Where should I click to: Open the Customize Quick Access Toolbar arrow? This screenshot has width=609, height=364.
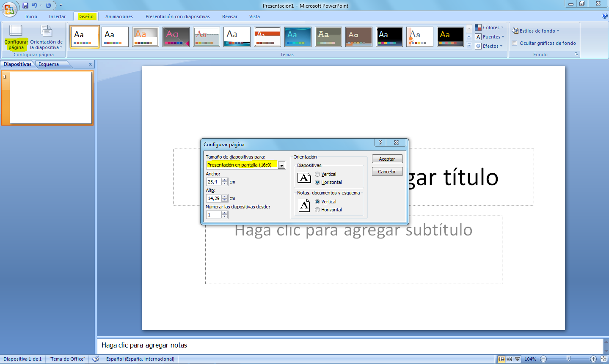click(61, 5)
